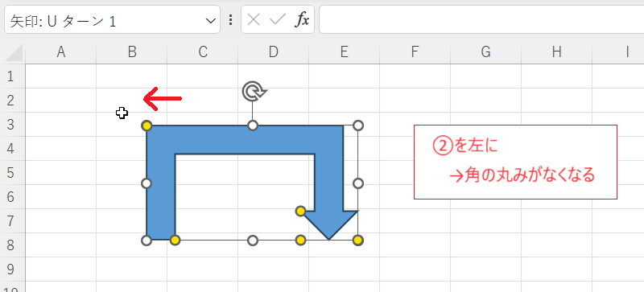Select column H header
The image size is (644, 292).
556,52
